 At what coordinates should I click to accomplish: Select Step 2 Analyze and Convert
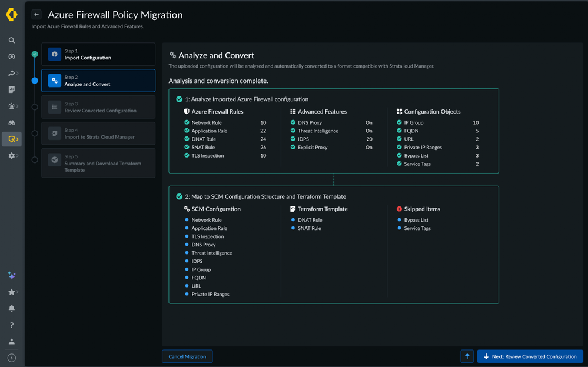(98, 81)
